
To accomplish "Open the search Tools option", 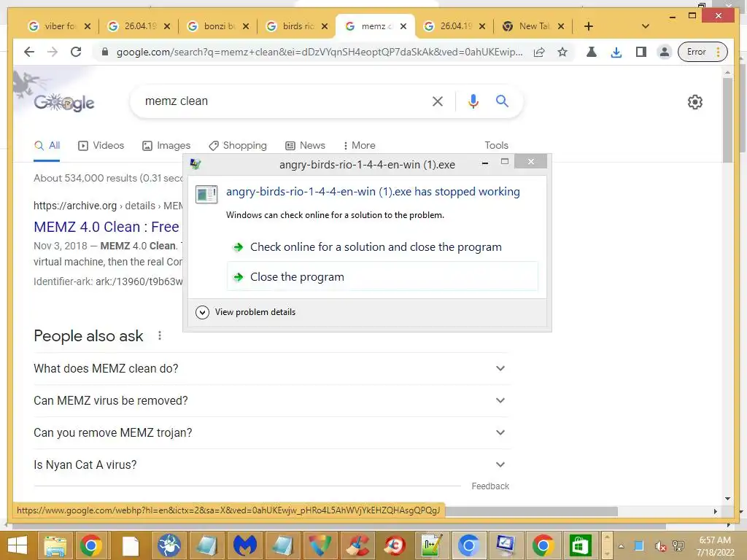I will 496,146.
